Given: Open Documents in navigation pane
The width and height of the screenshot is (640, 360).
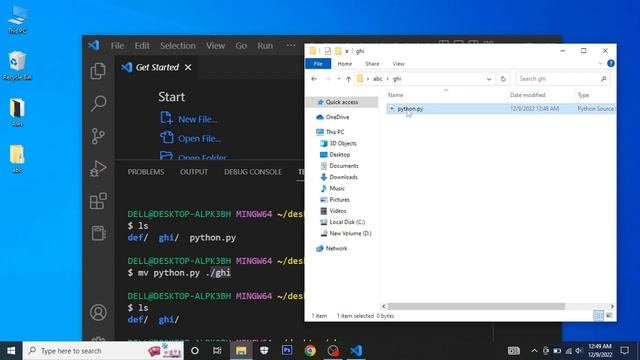Looking at the screenshot, I should 344,166.
